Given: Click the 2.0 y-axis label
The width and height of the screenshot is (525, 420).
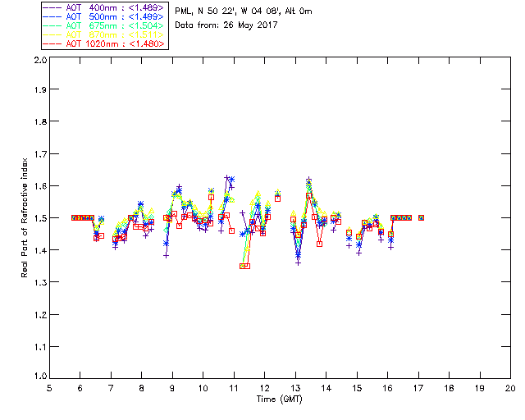Looking at the screenshot, I should click(x=41, y=60).
